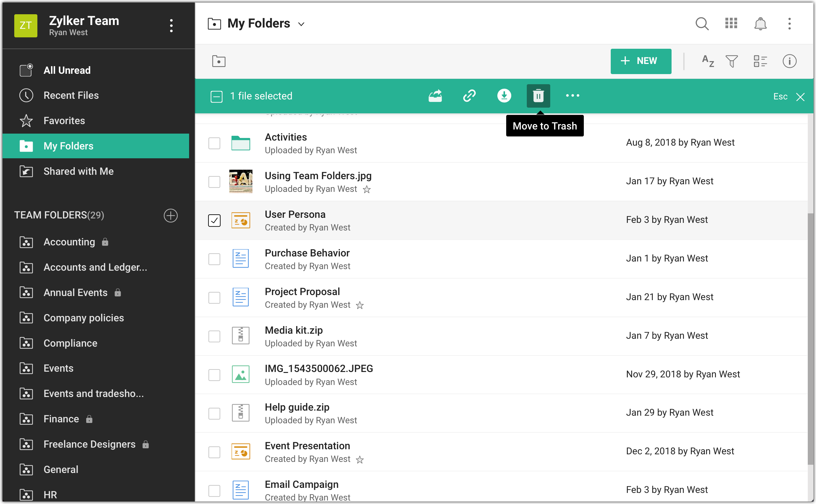Click the Share icon in selection bar
Image resolution: width=816 pixels, height=504 pixels.
(435, 96)
